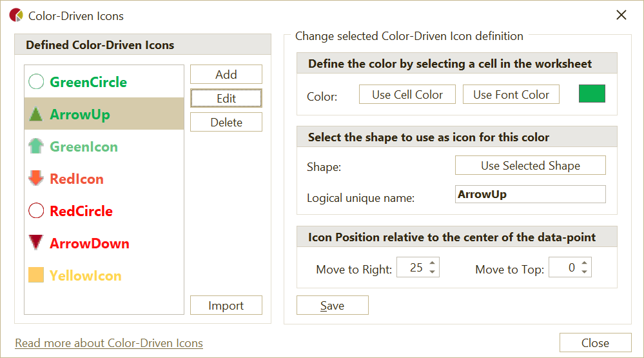The image size is (644, 358).
Task: Save the icon definition
Action: coord(332,306)
